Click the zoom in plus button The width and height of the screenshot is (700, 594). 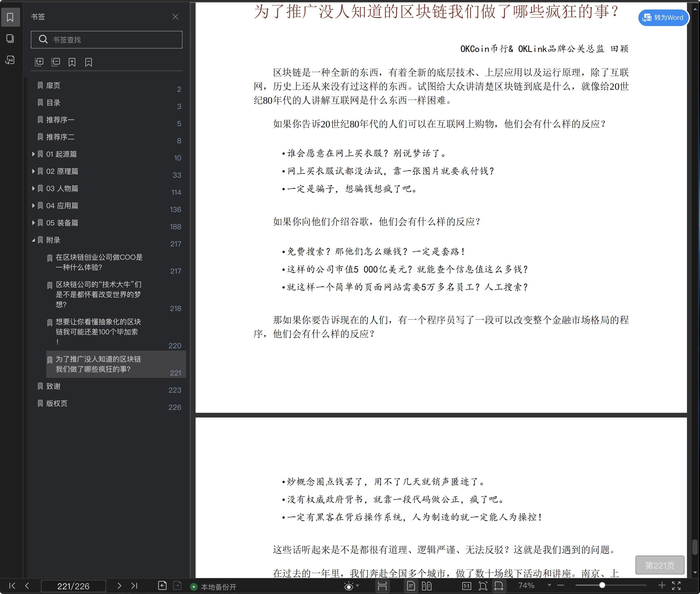pyautogui.click(x=662, y=586)
